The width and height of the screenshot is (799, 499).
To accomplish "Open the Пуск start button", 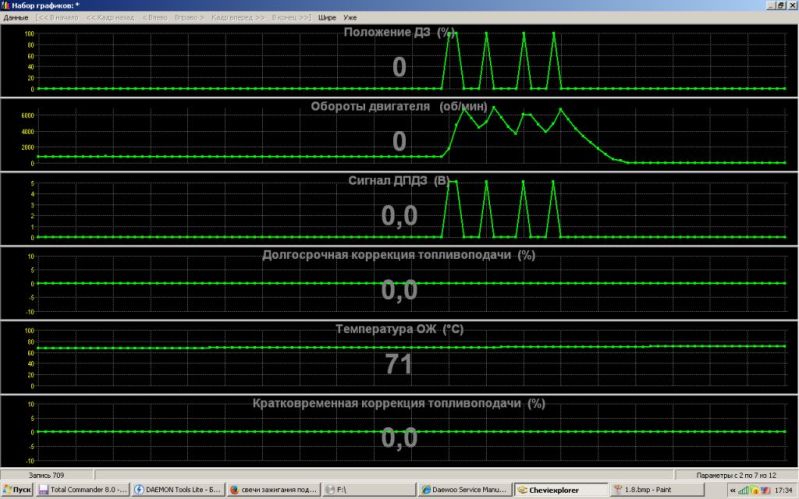I will (19, 490).
